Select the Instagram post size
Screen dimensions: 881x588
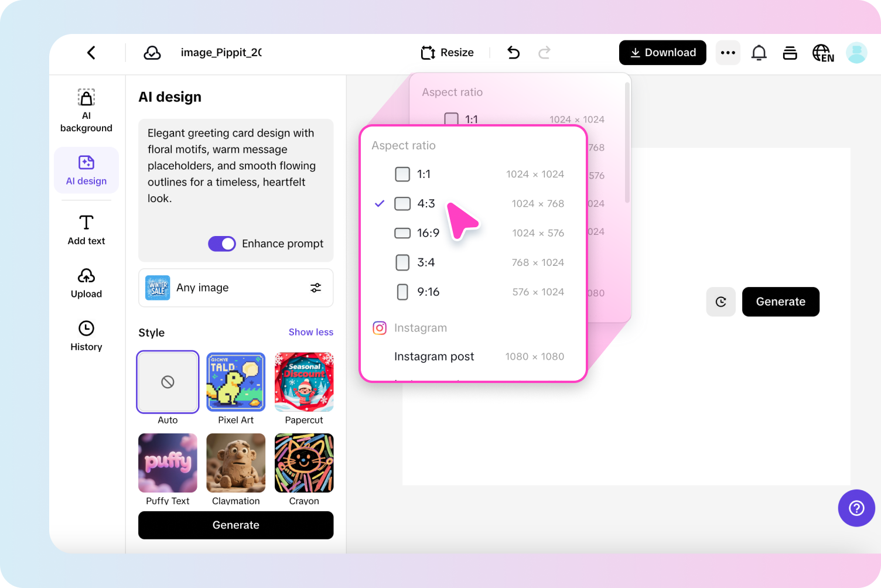[x=434, y=356]
